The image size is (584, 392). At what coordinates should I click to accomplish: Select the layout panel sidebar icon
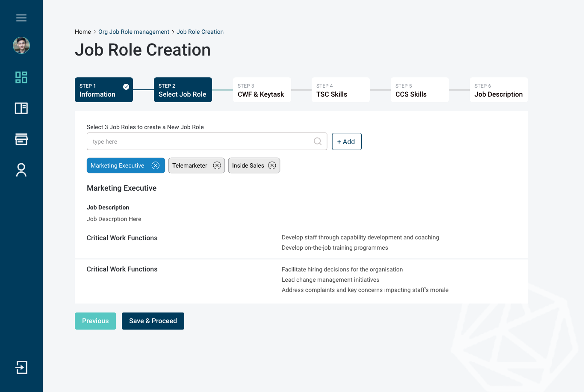pyautogui.click(x=21, y=108)
